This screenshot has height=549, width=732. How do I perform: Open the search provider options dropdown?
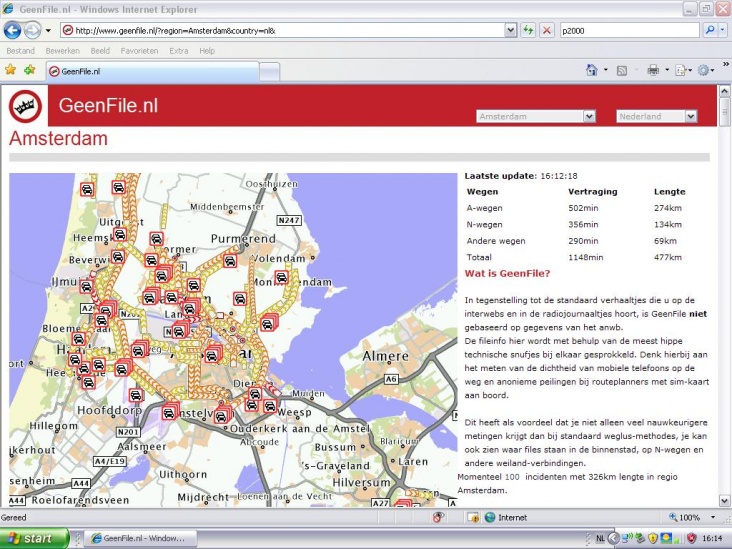[723, 31]
